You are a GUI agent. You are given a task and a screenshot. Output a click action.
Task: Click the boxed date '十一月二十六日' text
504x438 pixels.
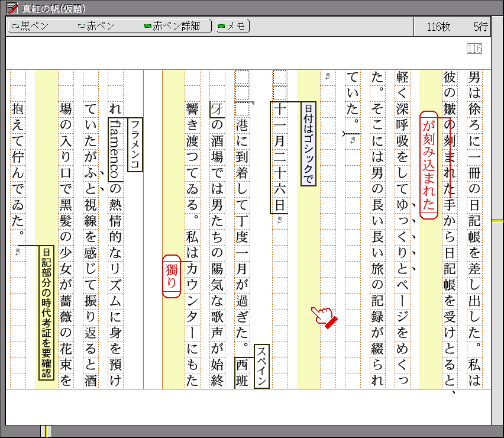[279, 157]
